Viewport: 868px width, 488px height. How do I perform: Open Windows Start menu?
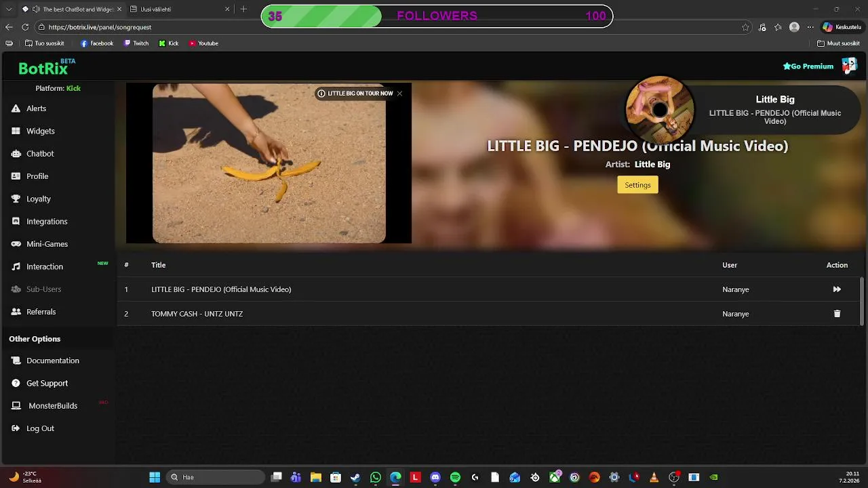pos(155,477)
